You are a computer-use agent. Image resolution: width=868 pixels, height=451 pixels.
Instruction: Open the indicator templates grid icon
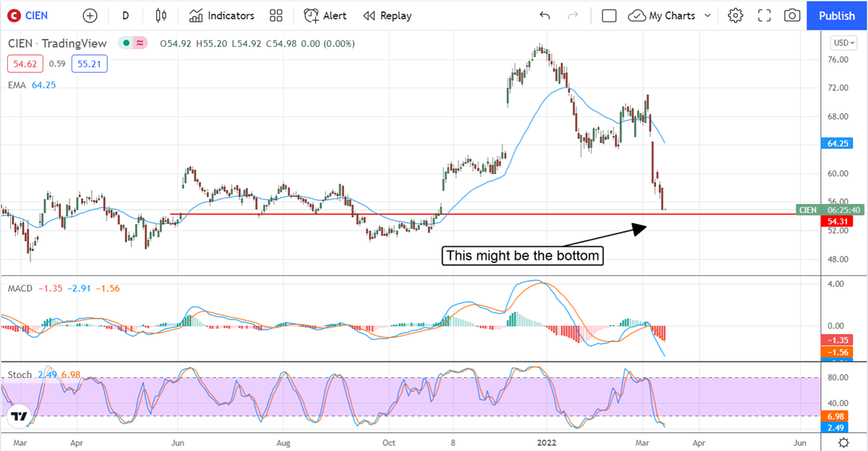(276, 15)
